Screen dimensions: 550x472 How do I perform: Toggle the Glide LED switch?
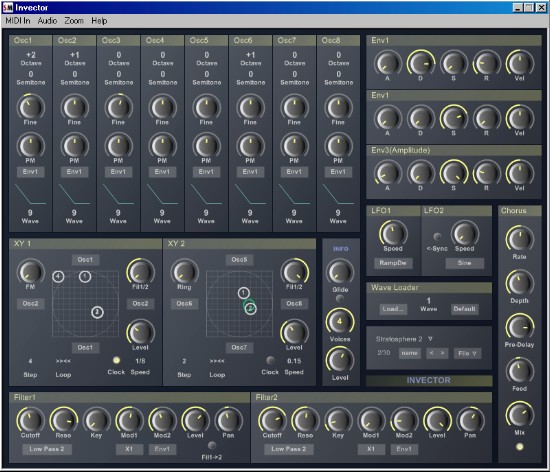click(340, 299)
